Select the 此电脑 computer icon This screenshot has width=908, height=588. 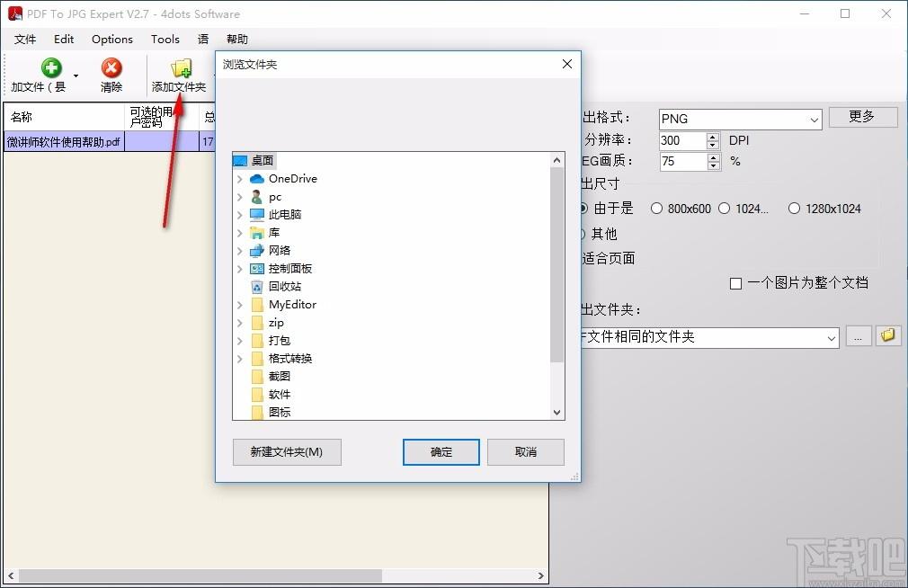tap(257, 215)
